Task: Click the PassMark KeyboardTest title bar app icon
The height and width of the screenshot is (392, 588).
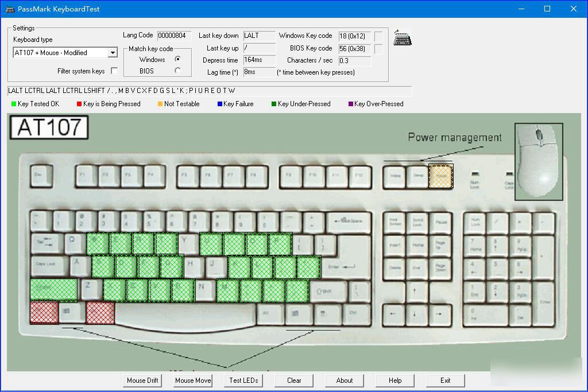Action: tap(10, 9)
